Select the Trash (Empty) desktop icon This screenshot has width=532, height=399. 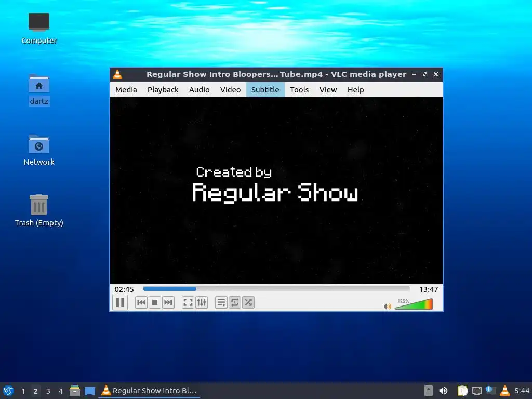tap(39, 210)
